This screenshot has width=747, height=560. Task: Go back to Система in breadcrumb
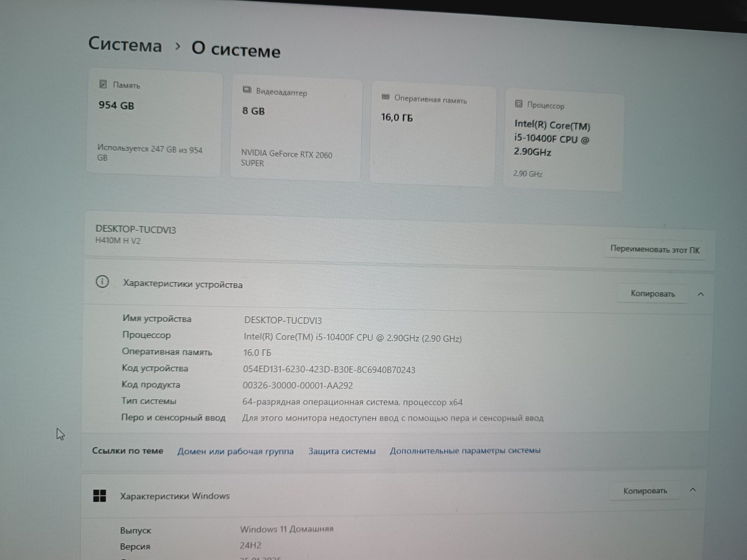click(x=125, y=45)
